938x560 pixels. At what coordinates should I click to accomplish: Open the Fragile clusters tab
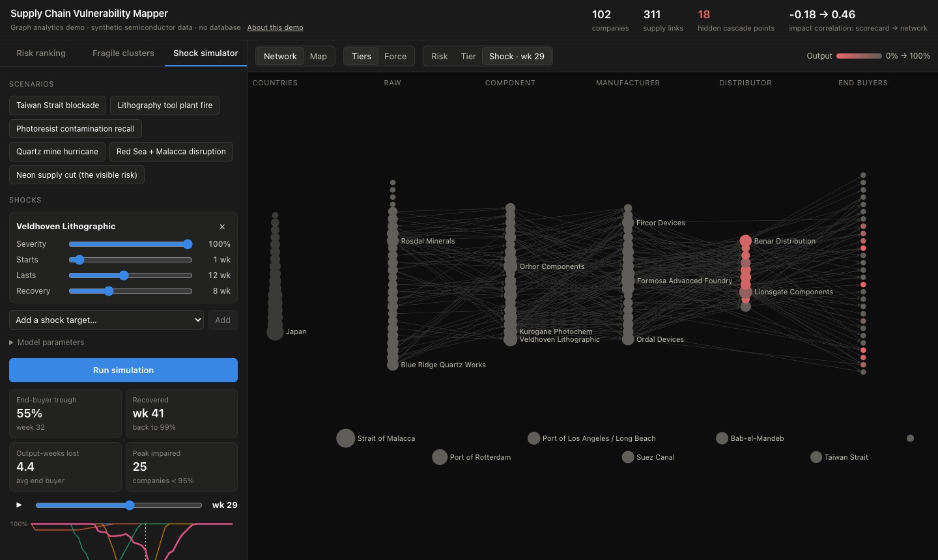click(x=123, y=53)
